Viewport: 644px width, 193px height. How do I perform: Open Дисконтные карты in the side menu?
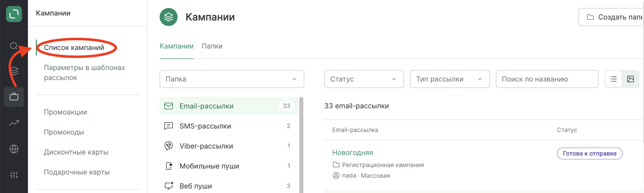pos(76,152)
